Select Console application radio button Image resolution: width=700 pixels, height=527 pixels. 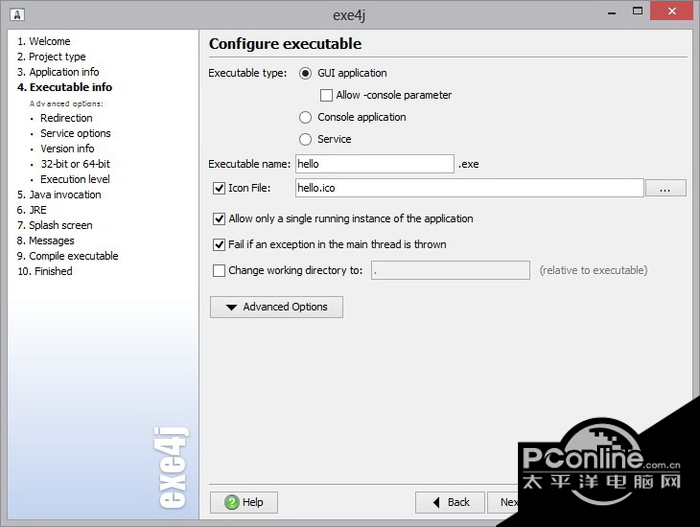305,117
